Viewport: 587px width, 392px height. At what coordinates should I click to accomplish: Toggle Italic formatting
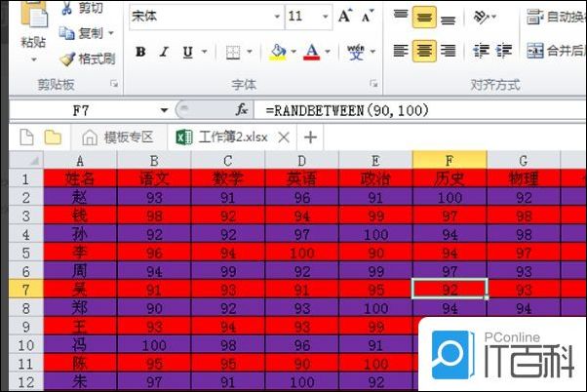(164, 52)
